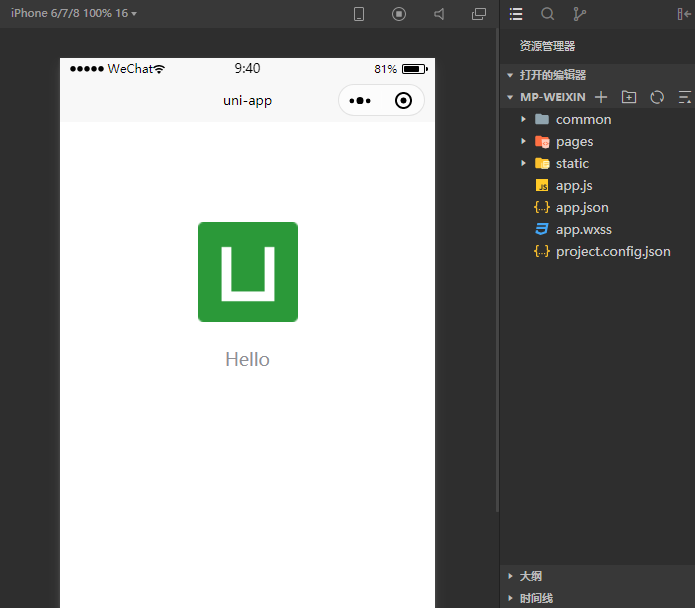Open the app.json file
This screenshot has height=608, width=695.
pos(597,207)
